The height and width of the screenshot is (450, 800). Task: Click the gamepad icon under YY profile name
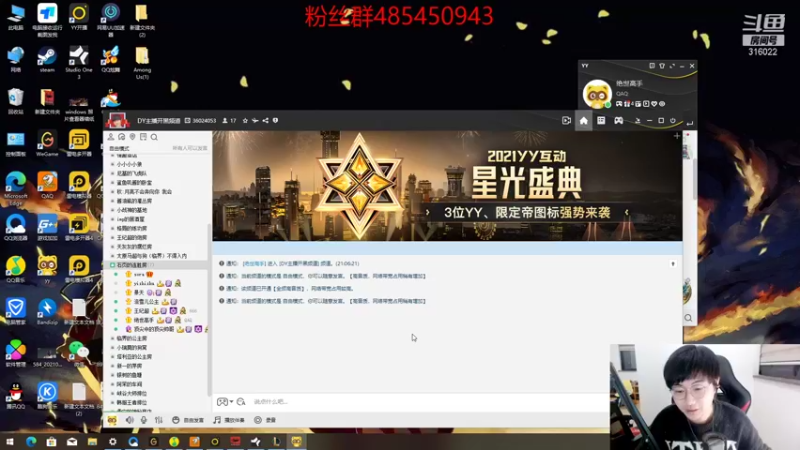619,104
